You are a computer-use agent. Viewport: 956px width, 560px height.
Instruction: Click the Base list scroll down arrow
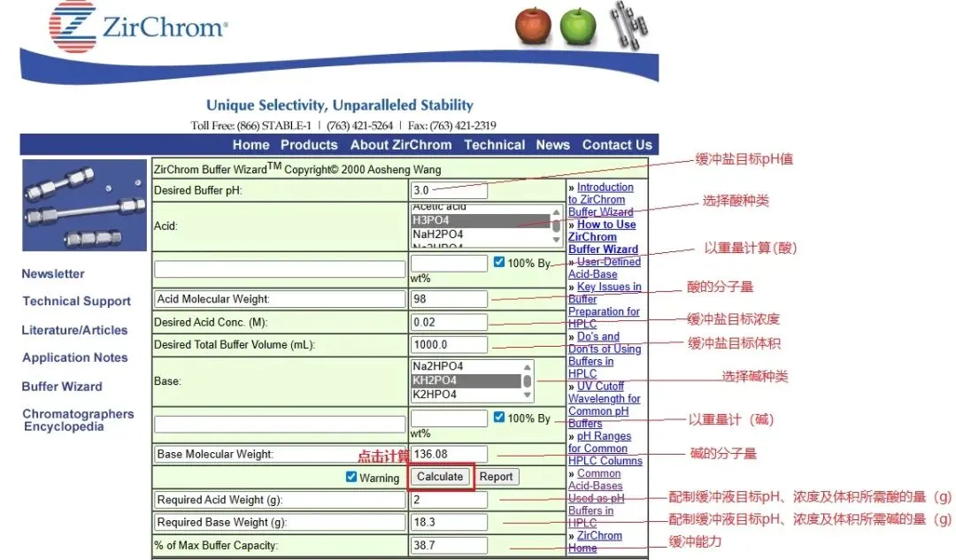click(528, 395)
